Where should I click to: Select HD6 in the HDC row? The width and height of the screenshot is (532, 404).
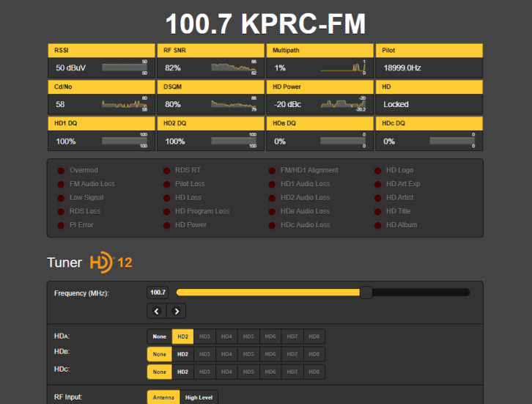(x=270, y=372)
